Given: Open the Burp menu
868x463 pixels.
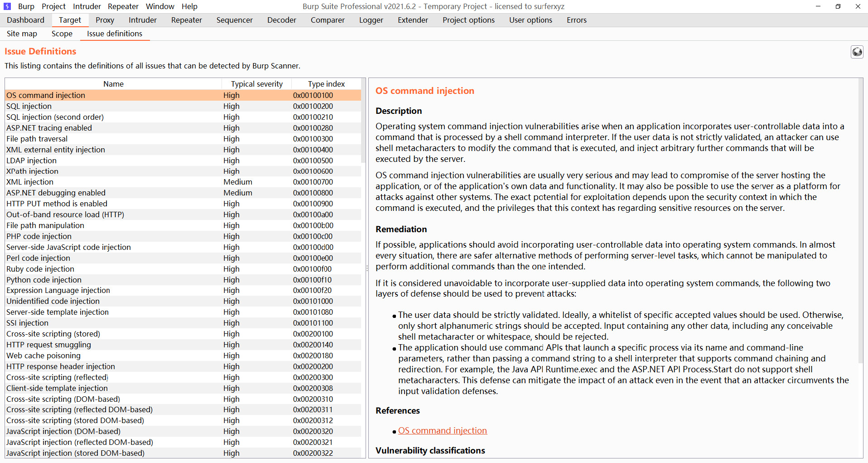Looking at the screenshot, I should click(x=26, y=6).
